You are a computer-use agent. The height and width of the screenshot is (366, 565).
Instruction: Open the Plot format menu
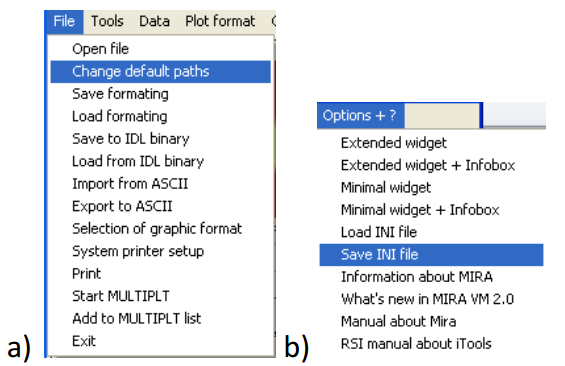(220, 21)
